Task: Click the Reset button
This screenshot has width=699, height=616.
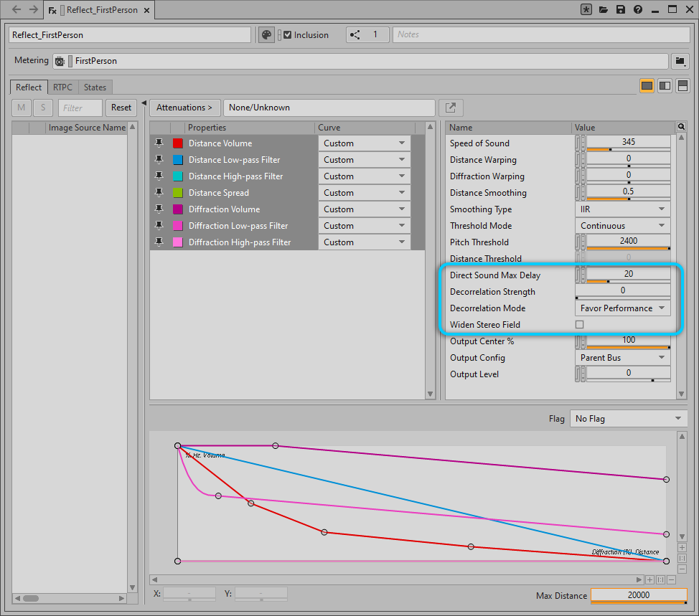Action: pyautogui.click(x=121, y=108)
